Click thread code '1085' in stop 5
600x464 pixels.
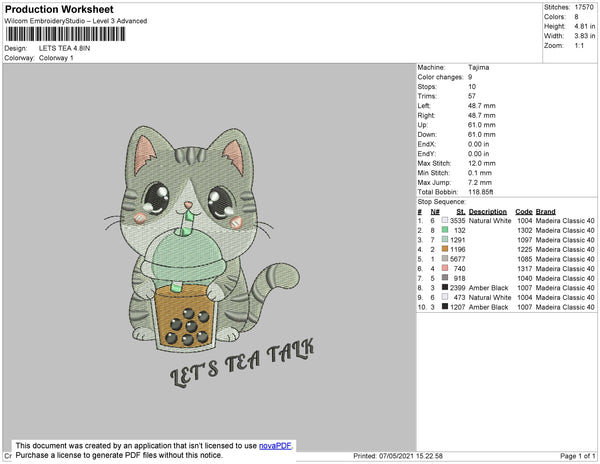coord(525,259)
